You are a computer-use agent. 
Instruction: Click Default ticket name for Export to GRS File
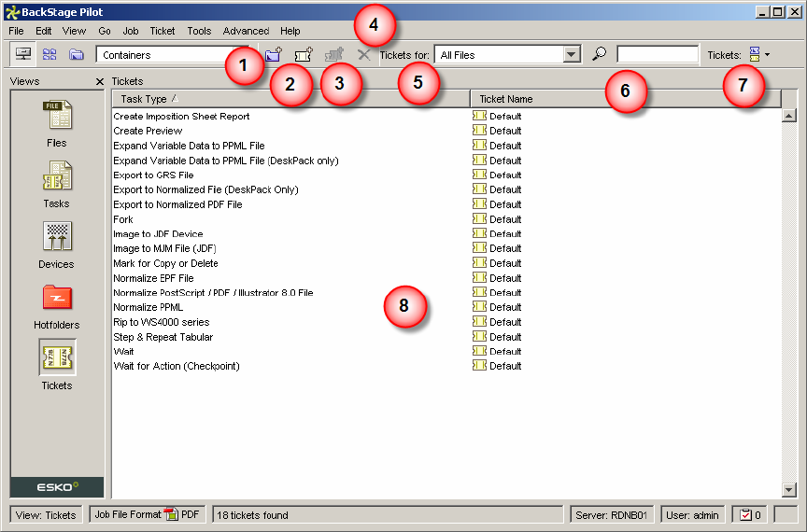(505, 175)
